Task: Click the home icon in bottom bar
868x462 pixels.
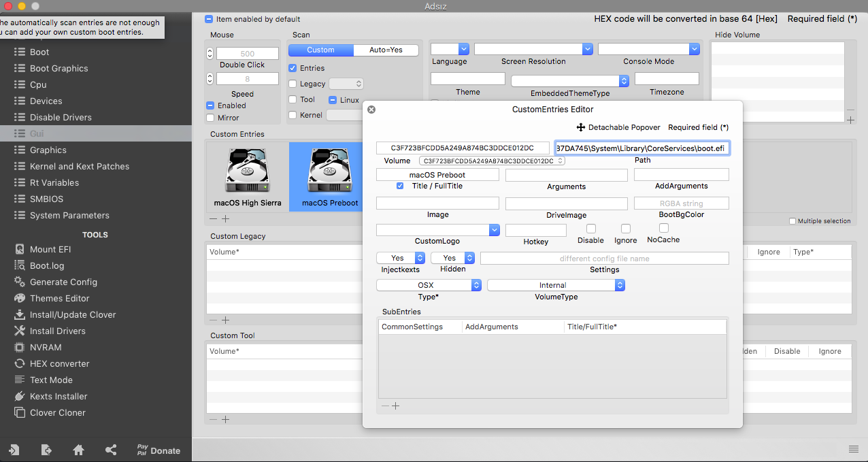Action: coord(78,450)
